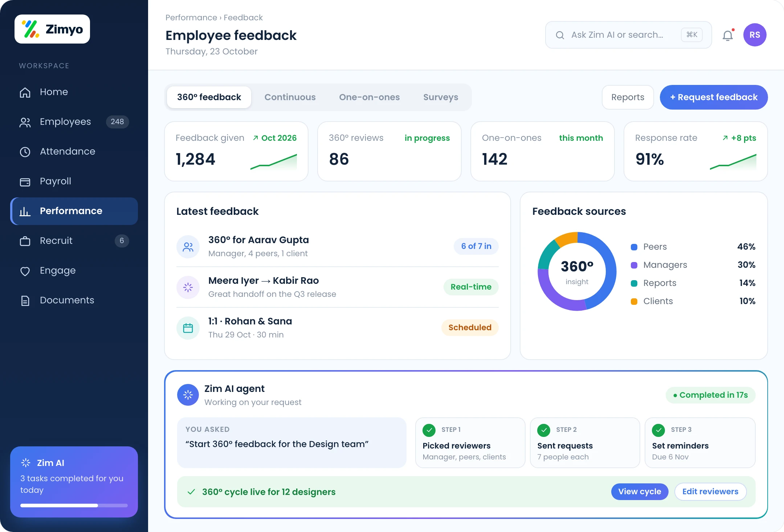Viewport: 784px width, 532px height.
Task: Click the Step 3 green checkmark
Action: 658,430
